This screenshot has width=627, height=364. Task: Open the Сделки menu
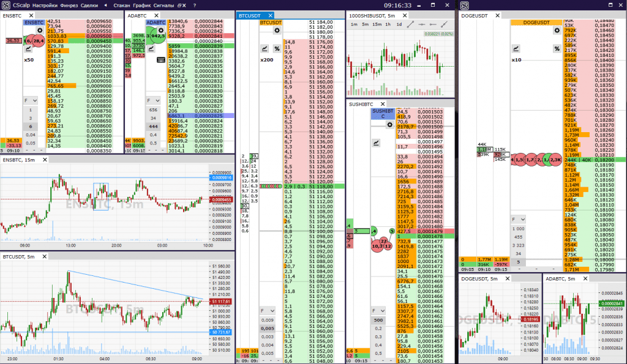(x=89, y=6)
